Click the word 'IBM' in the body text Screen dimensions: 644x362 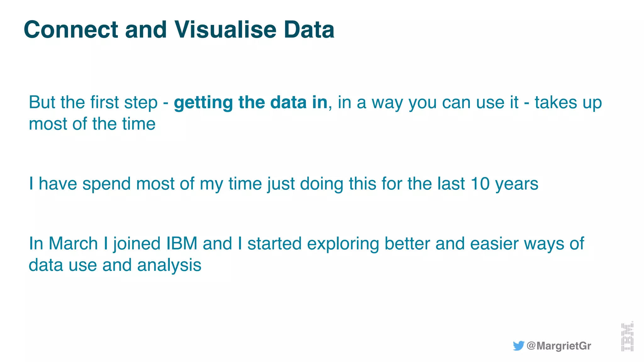(181, 244)
